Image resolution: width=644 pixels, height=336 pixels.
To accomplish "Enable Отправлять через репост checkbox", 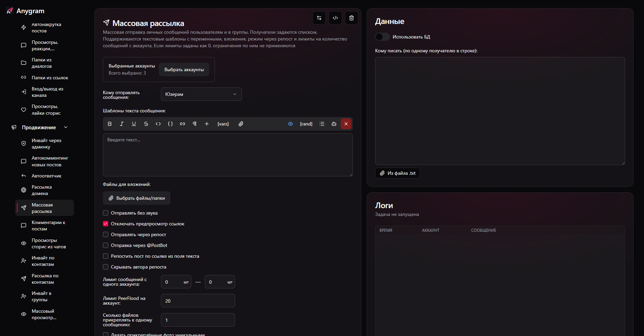I will click(x=106, y=234).
